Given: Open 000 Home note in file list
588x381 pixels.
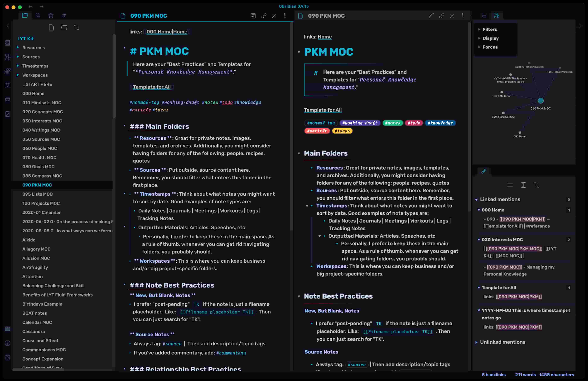Looking at the screenshot, I should point(33,94).
